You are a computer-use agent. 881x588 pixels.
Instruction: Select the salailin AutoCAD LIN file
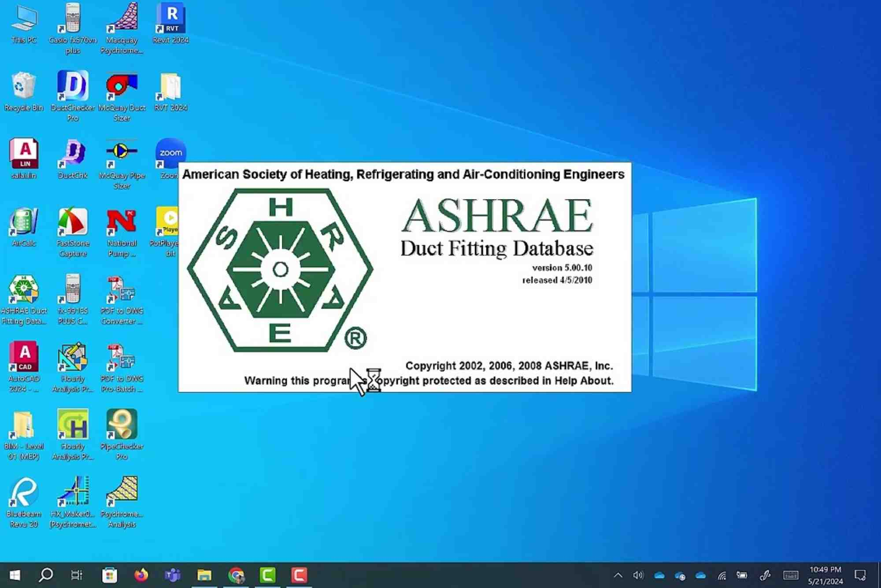pos(24,159)
